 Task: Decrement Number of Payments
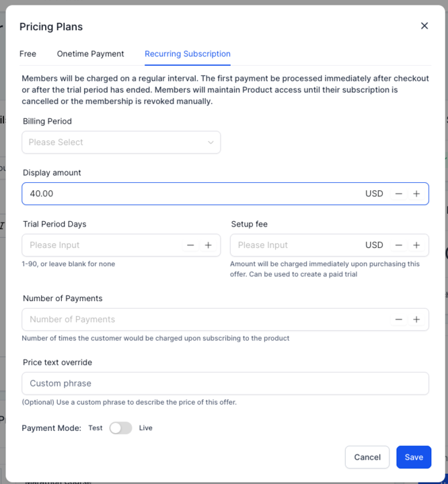point(399,319)
